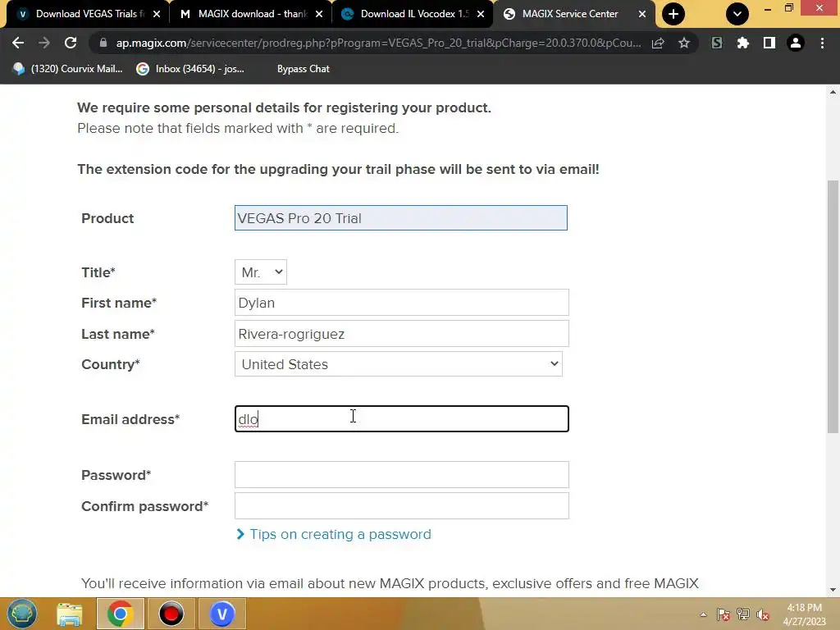Open the Chrome profile avatar

796,43
